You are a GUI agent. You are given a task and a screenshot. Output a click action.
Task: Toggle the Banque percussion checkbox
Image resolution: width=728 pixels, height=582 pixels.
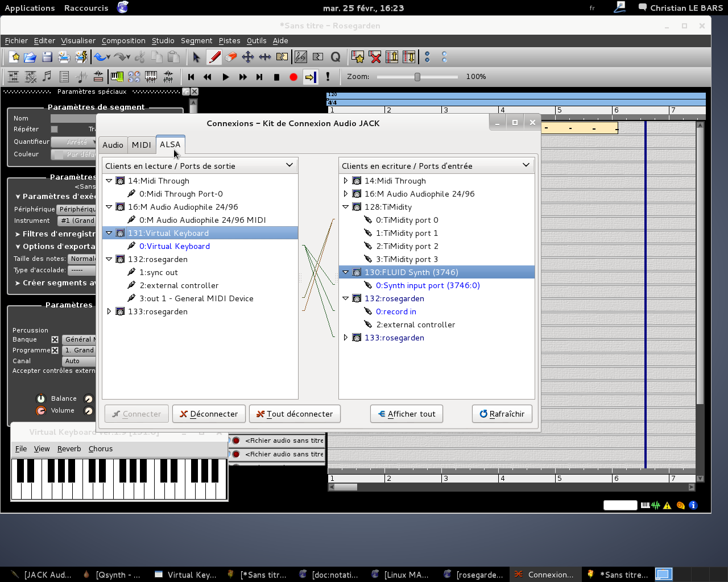[x=55, y=339]
